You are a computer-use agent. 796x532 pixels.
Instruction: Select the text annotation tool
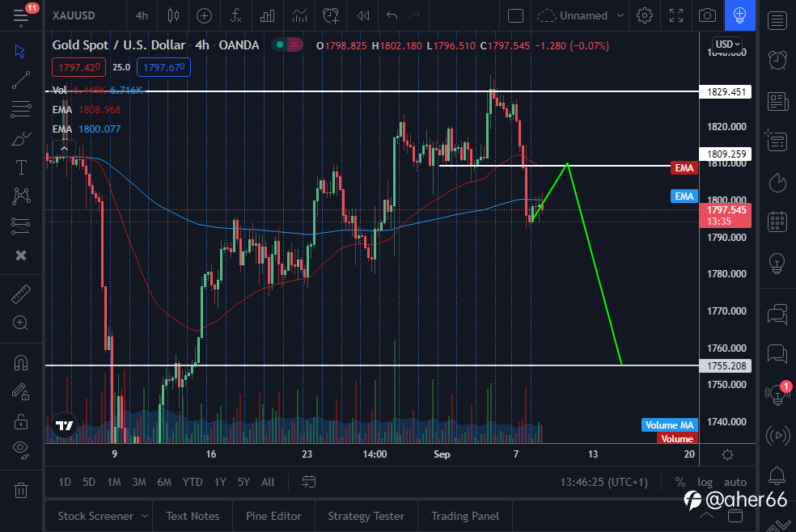[x=21, y=167]
